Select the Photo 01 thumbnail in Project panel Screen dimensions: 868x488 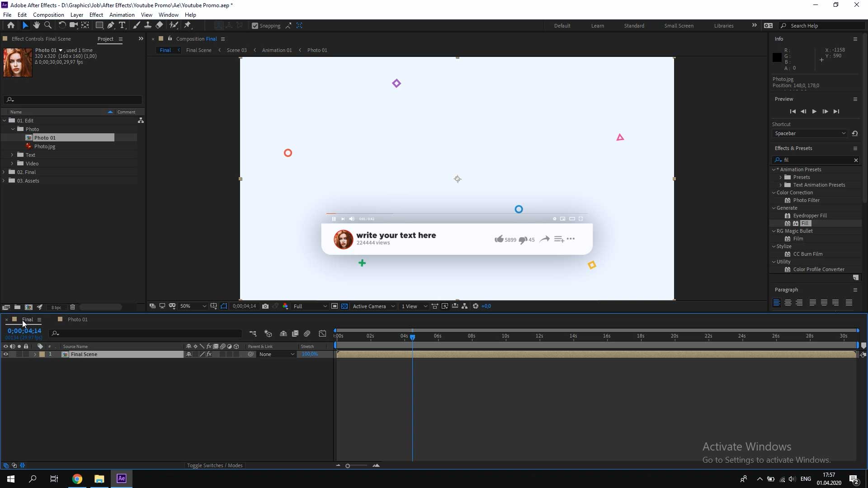click(x=18, y=62)
